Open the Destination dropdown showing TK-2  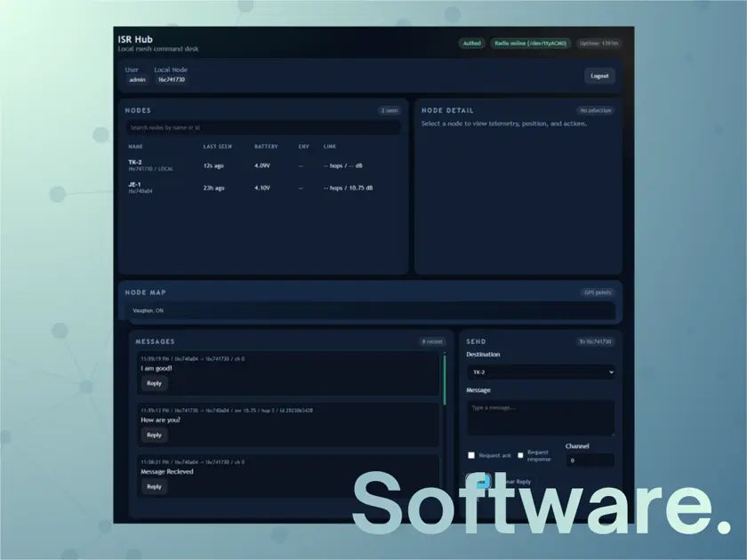(x=541, y=372)
